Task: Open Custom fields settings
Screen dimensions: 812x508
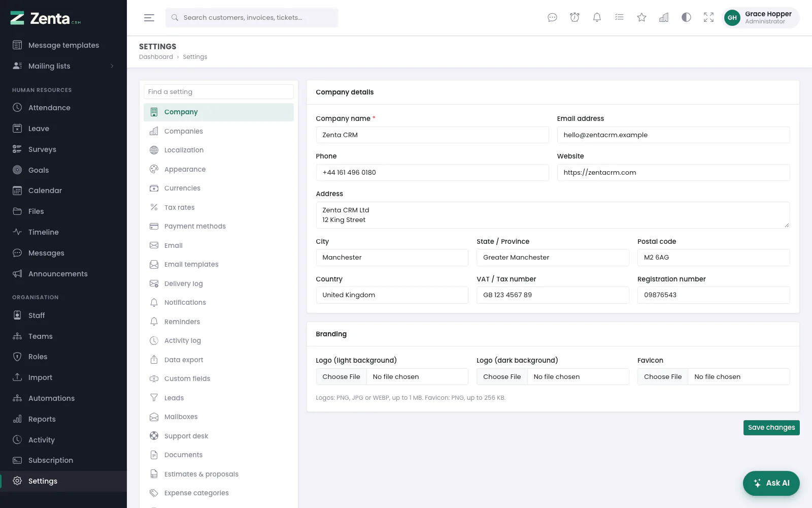Action: (x=219, y=379)
